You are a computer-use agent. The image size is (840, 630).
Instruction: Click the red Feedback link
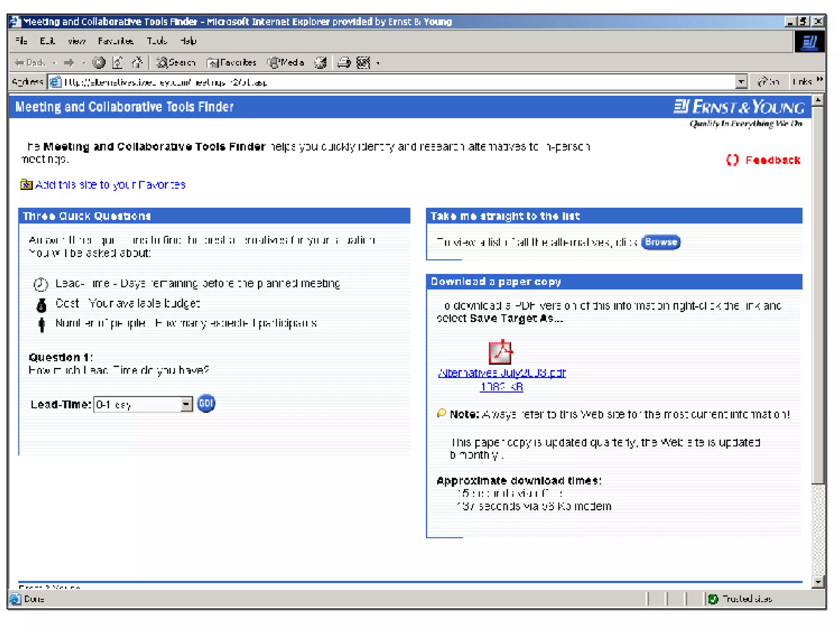(773, 160)
